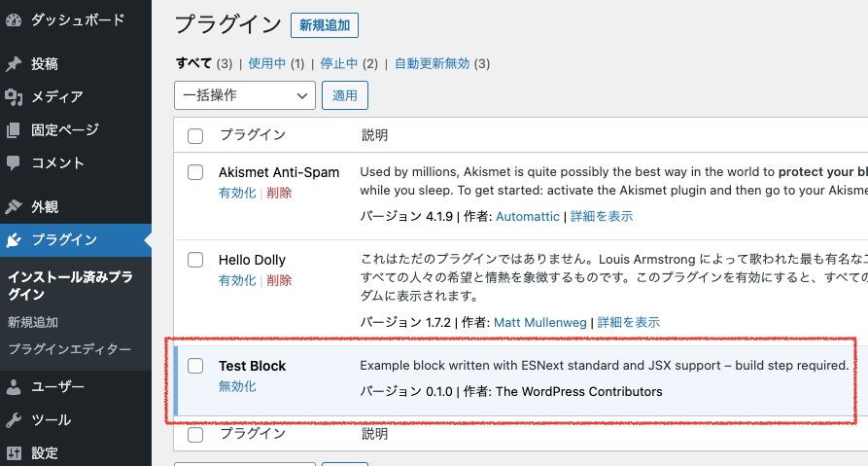This screenshot has width=868, height=466.
Task: Open 新規追加 submenu in sidebar
Action: pyautogui.click(x=33, y=322)
